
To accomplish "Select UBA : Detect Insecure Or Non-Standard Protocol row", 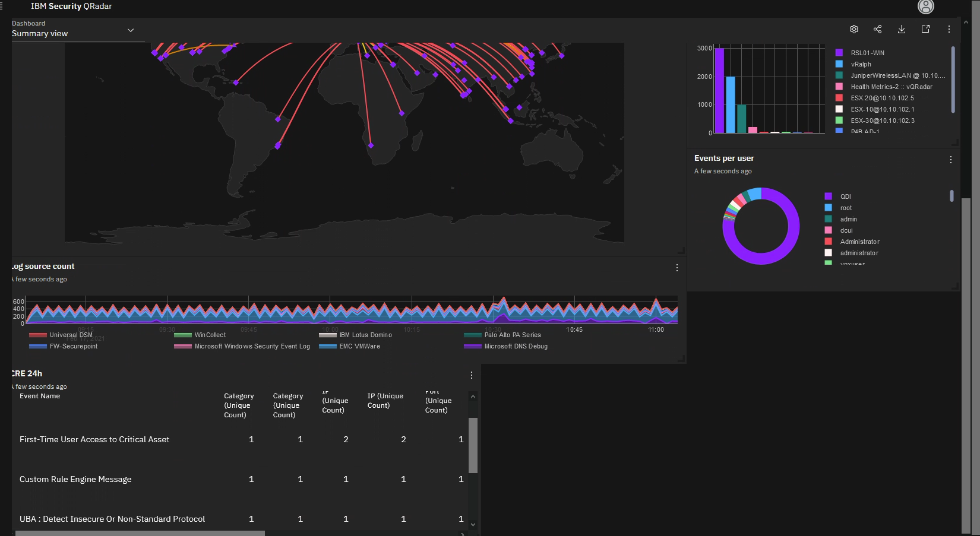I will [x=239, y=519].
